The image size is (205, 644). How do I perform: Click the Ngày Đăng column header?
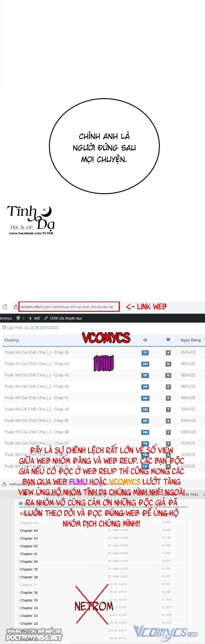click(x=191, y=340)
